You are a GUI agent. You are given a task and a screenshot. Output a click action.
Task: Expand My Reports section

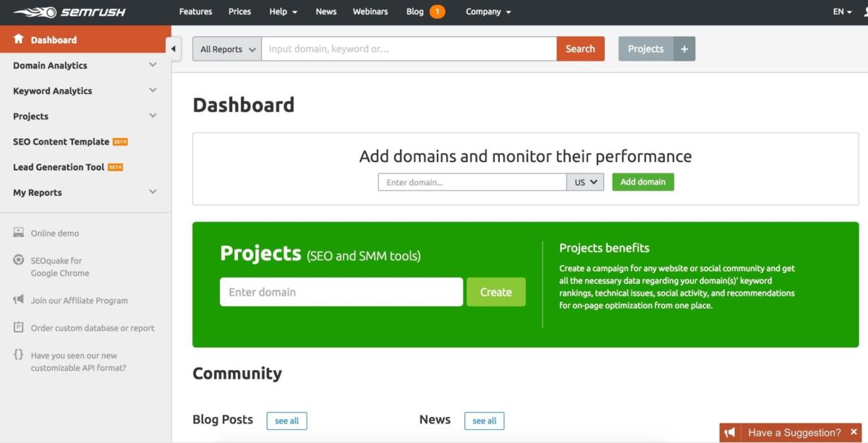click(x=153, y=192)
